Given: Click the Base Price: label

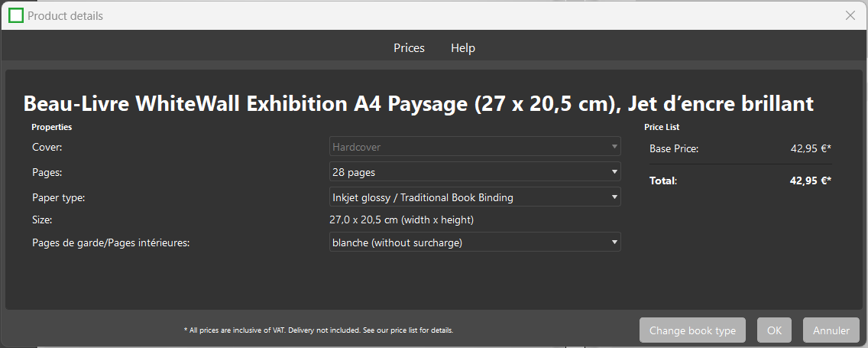Looking at the screenshot, I should tap(674, 148).
